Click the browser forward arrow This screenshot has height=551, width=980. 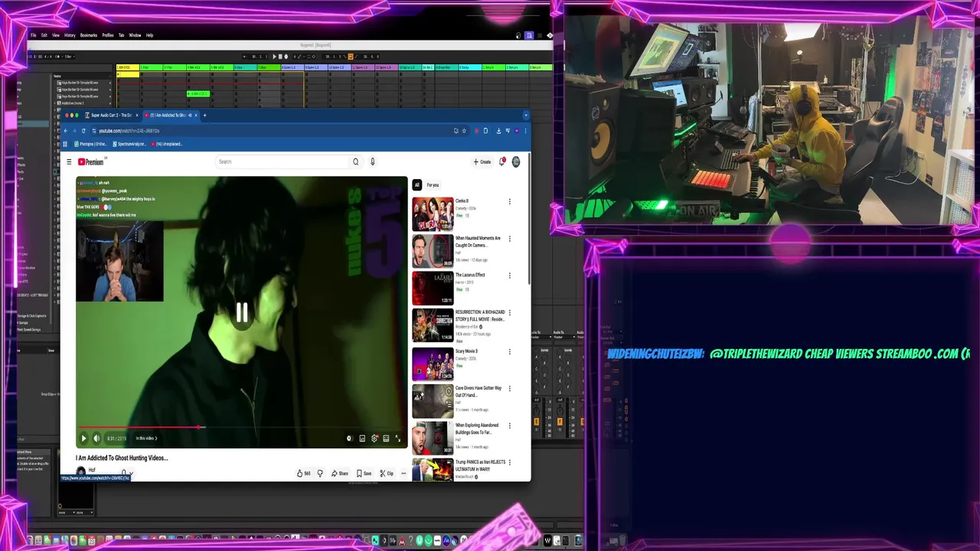click(74, 131)
